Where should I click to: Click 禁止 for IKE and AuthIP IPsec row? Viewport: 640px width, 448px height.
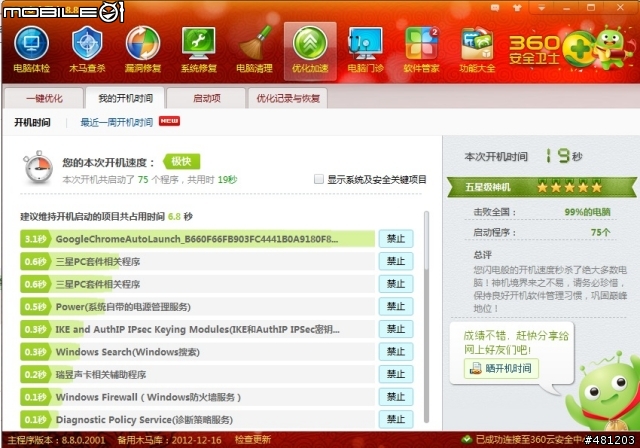pyautogui.click(x=396, y=329)
